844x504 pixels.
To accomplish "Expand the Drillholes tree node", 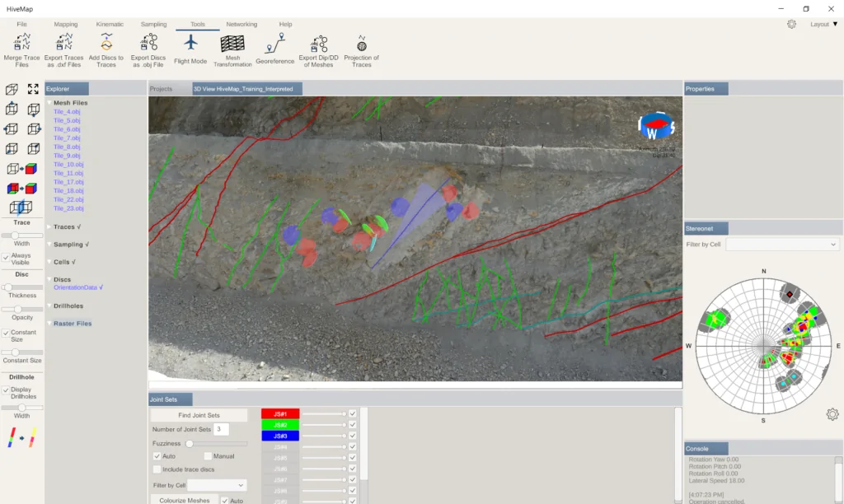I will [x=49, y=306].
